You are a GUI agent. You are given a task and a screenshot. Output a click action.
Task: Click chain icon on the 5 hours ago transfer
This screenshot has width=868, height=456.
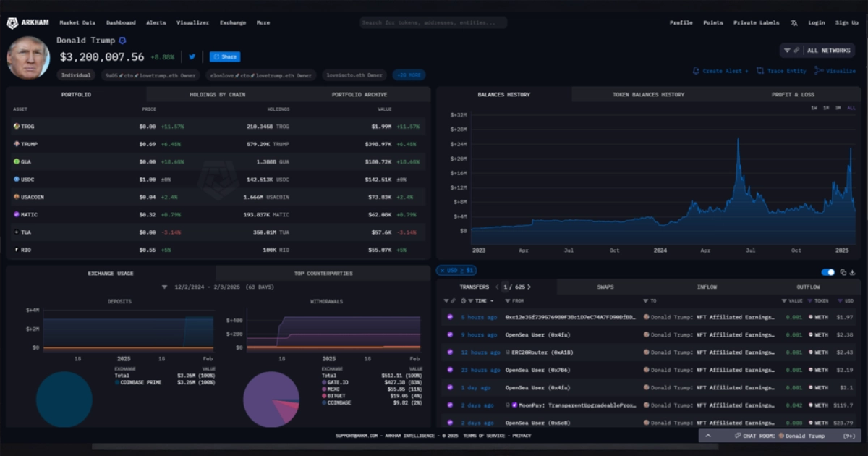[450, 317]
